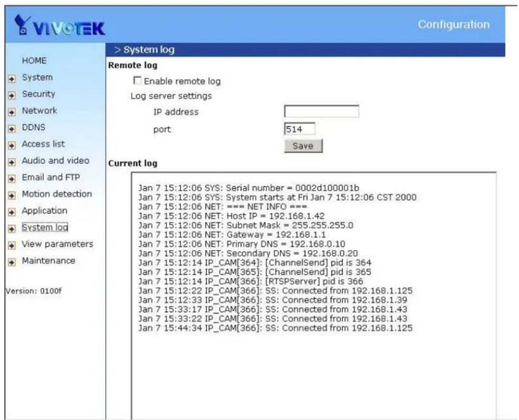Image resolution: width=519 pixels, height=420 pixels.
Task: Click the VIVOTEK logo
Action: tap(59, 26)
